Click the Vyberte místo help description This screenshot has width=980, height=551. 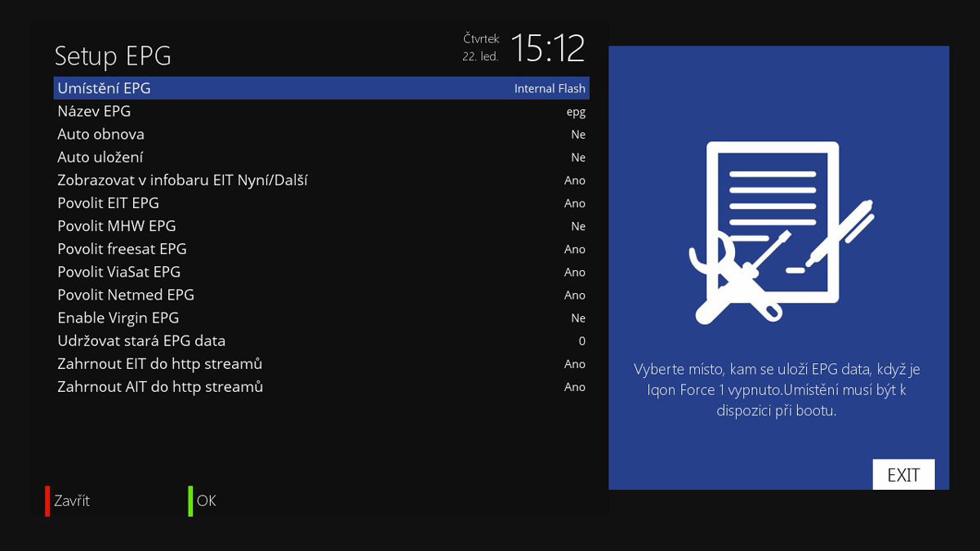[777, 390]
